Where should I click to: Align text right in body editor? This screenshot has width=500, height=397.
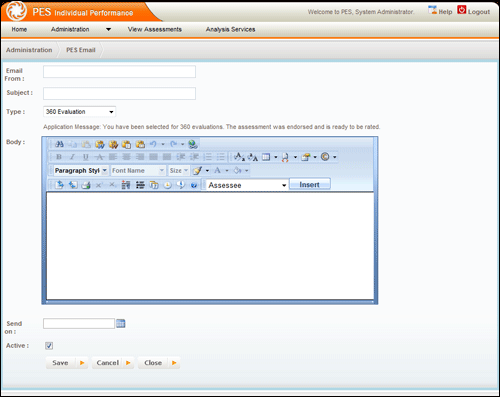140,157
